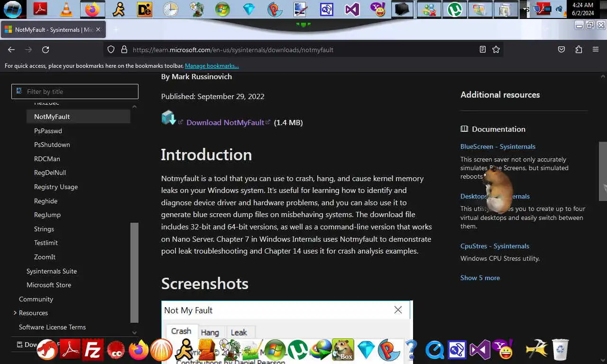Open Microsoft Store in the sidebar
The image size is (607, 364).
coord(49,285)
